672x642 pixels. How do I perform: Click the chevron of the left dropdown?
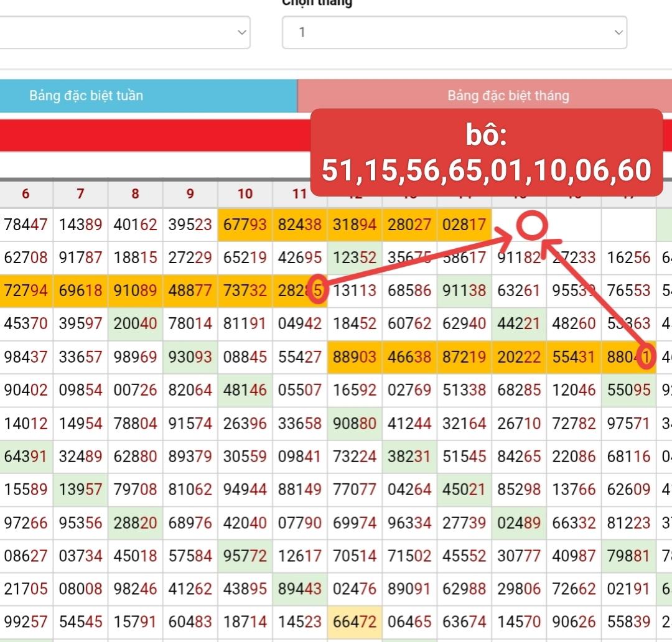(242, 32)
